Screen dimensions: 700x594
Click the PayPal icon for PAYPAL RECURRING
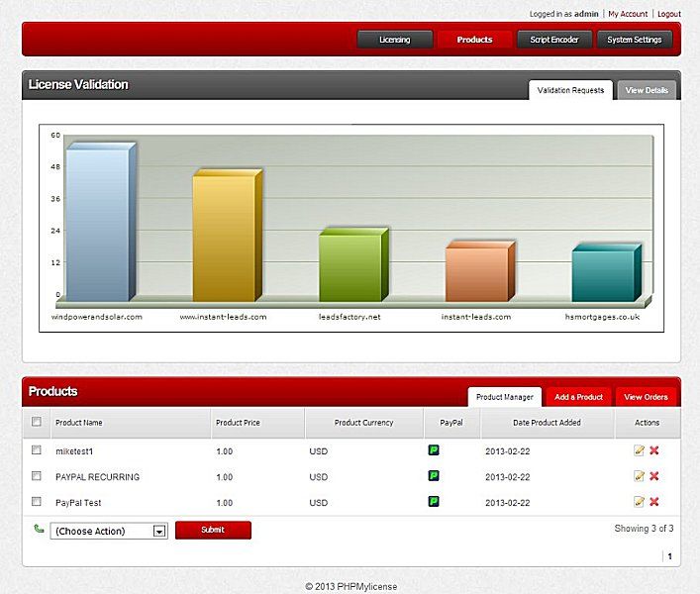point(434,476)
